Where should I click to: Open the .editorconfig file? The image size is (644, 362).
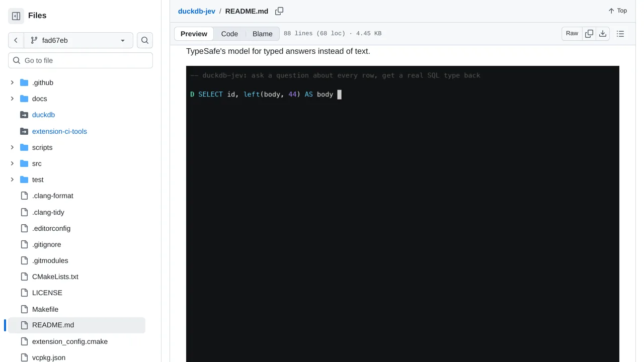coord(51,228)
